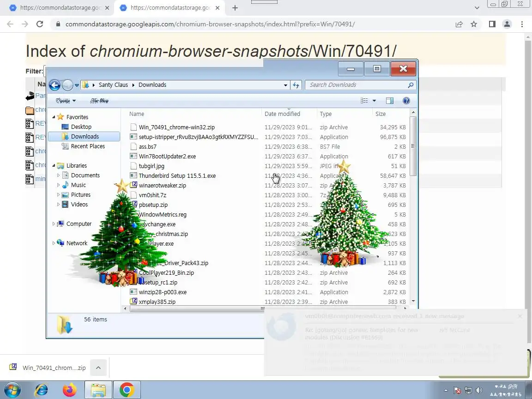Click the Chrome forward arrow
Image resolution: width=532 pixels, height=399 pixels.
click(x=25, y=24)
